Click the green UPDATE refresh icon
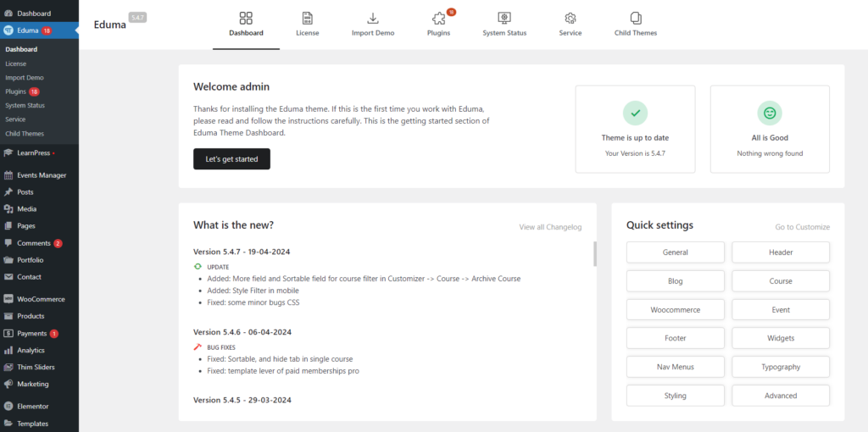 (198, 267)
